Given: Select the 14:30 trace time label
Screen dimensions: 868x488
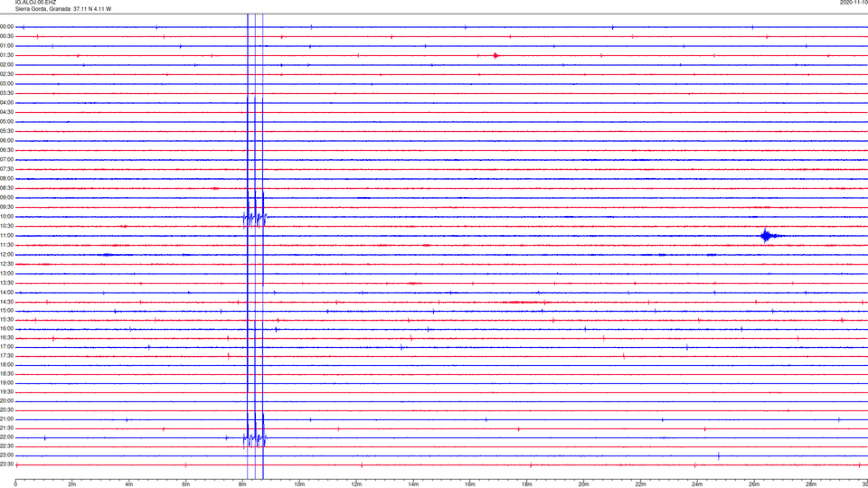Looking at the screenshot, I should click(x=6, y=302).
